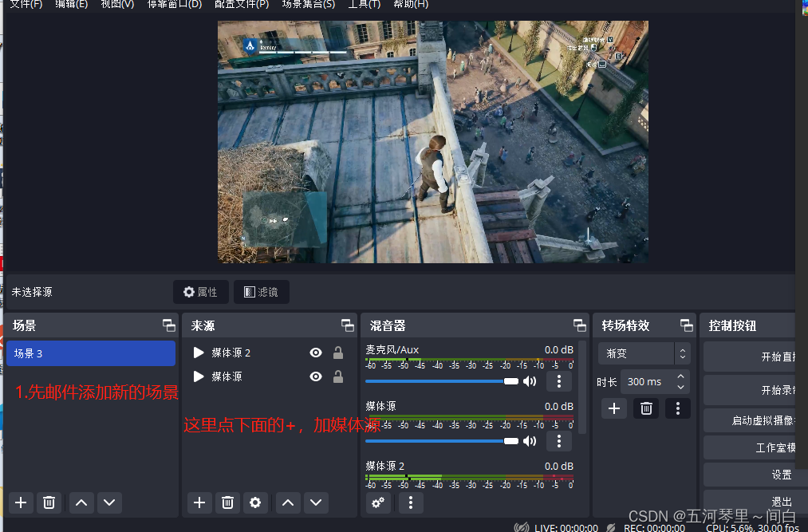Open transition properties three-dot menu

678,409
